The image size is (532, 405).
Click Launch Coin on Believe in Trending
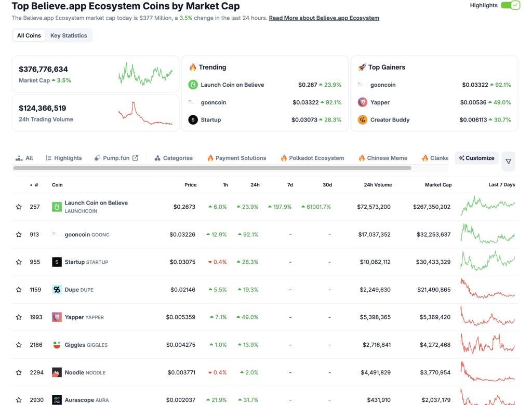[x=230, y=84]
